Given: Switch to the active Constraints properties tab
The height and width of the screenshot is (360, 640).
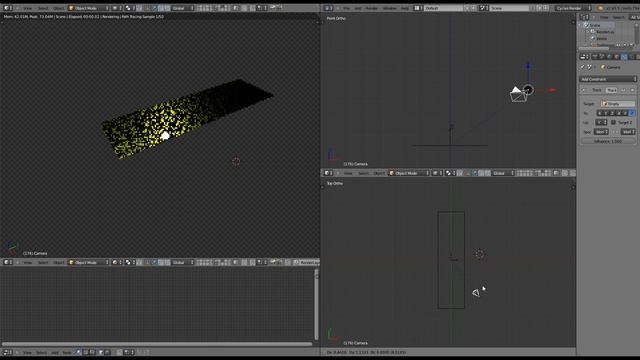Looking at the screenshot, I should point(624,57).
